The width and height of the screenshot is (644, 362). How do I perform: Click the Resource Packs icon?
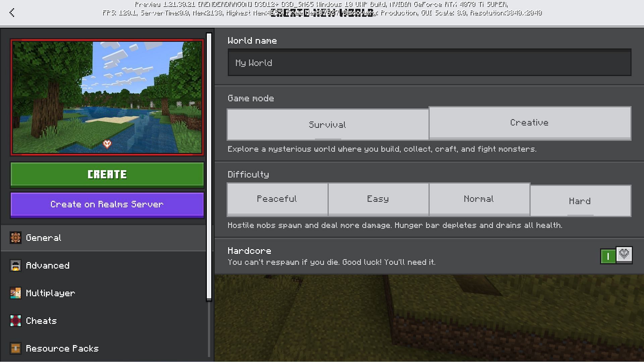[15, 348]
